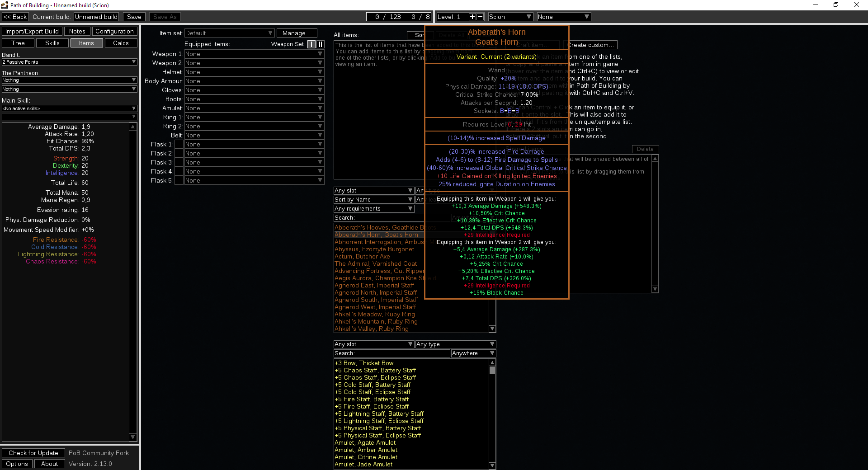Click the unique items list scroll-down arrow
The height and width of the screenshot is (470, 868).
(492, 329)
